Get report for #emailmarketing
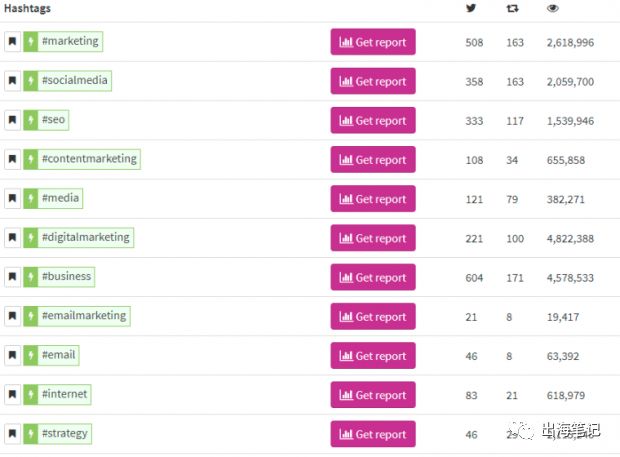Image resolution: width=620 pixels, height=457 pixels. [373, 317]
